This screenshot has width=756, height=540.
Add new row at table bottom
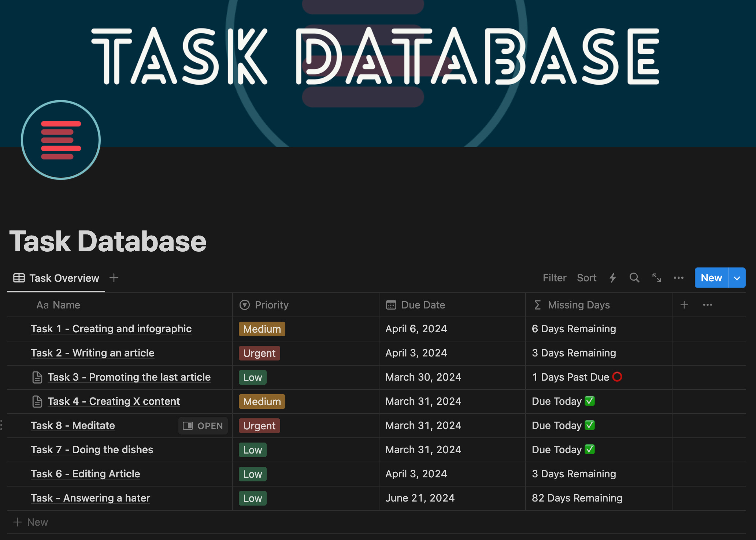(31, 522)
